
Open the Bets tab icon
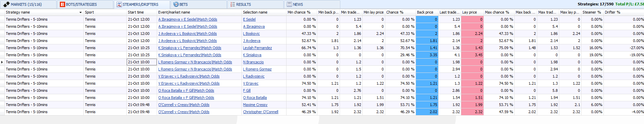(176, 4)
